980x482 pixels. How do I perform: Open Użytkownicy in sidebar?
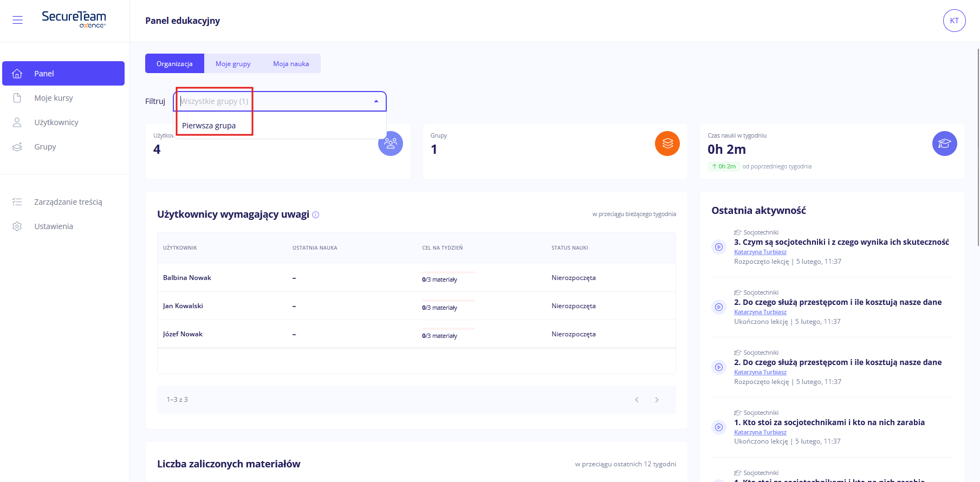tap(56, 122)
